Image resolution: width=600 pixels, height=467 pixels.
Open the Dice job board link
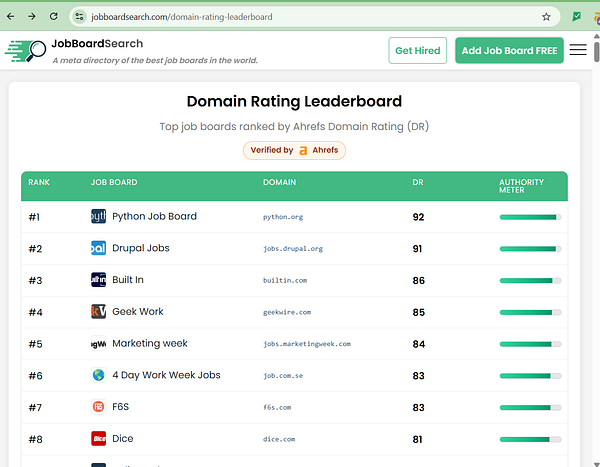(x=122, y=439)
